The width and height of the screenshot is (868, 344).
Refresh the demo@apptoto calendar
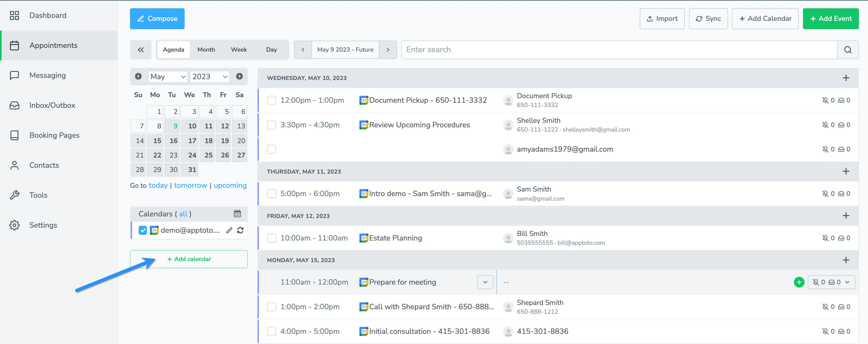tap(240, 231)
